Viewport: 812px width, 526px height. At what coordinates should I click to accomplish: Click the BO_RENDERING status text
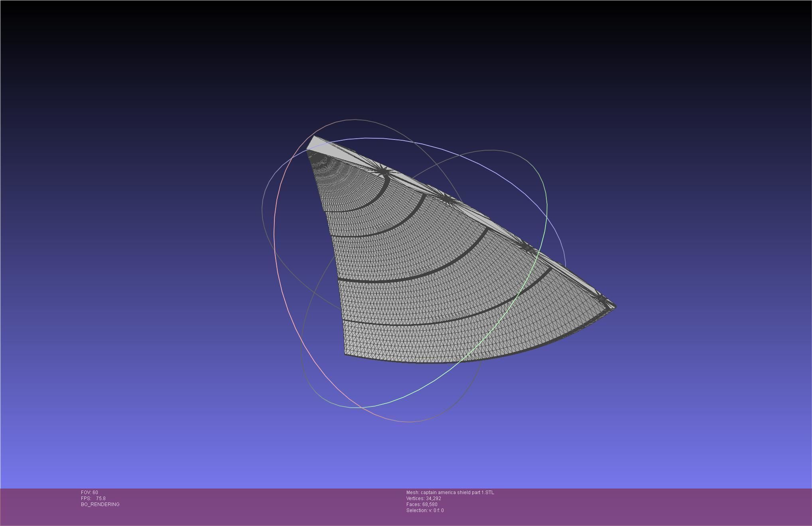[100, 504]
